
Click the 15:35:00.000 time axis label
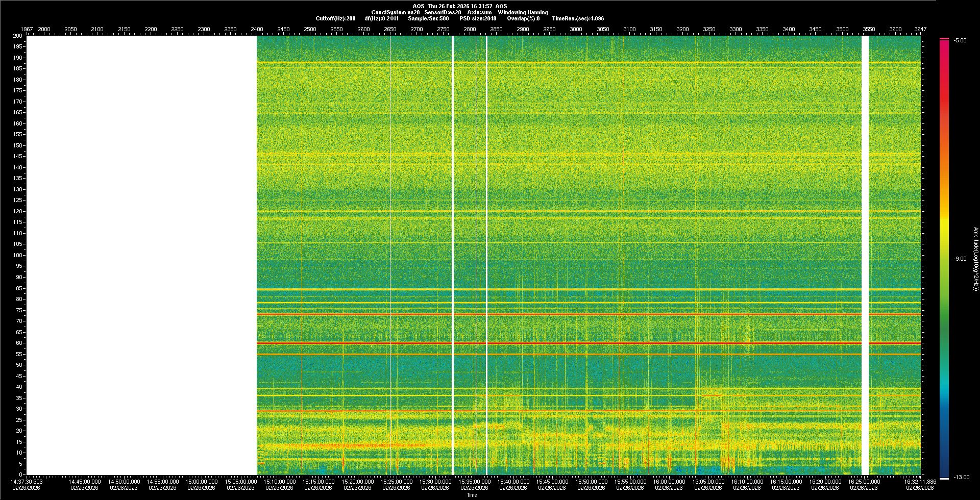point(474,482)
